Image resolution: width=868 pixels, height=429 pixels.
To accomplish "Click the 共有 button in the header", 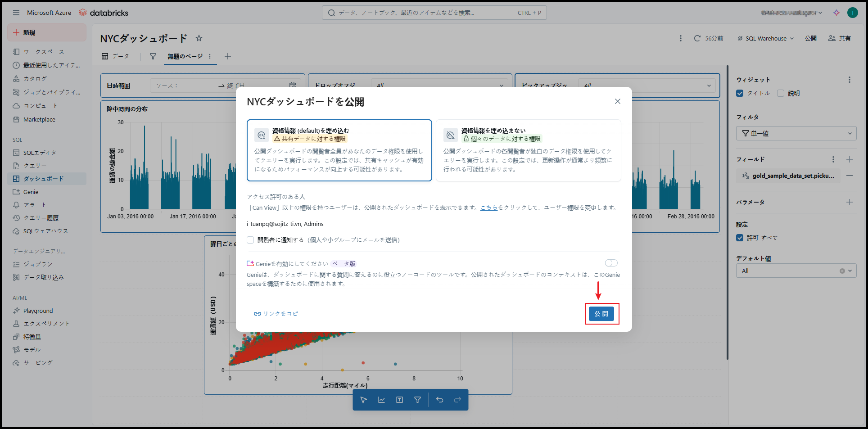I will [x=840, y=38].
